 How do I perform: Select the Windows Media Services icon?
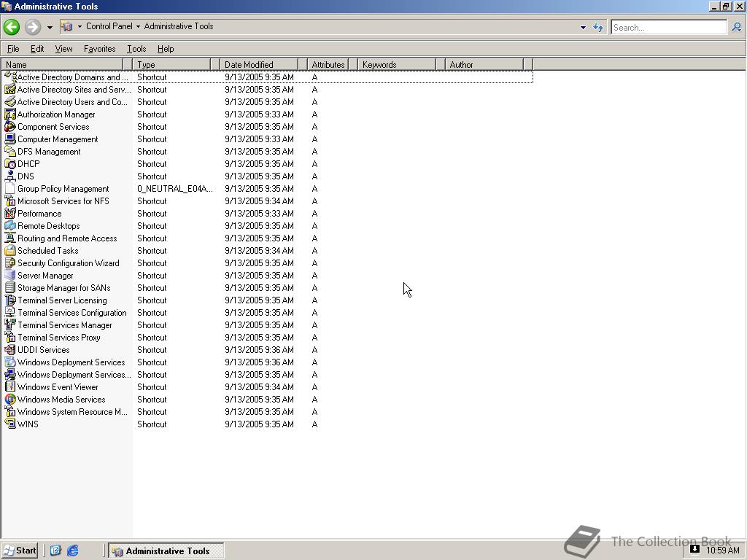[x=10, y=399]
